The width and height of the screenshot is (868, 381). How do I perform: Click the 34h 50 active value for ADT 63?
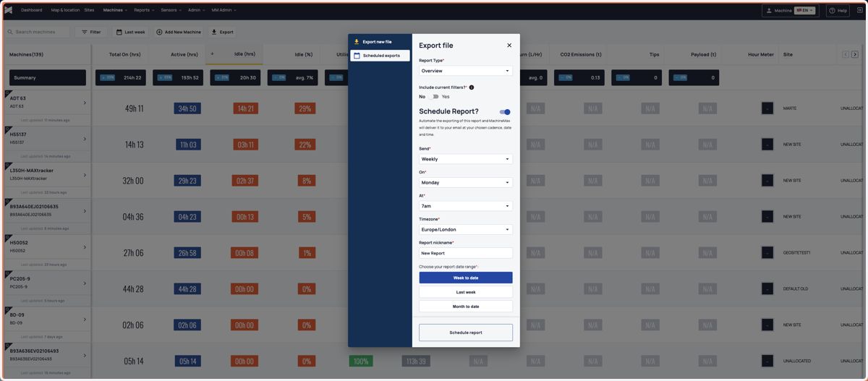coord(187,108)
